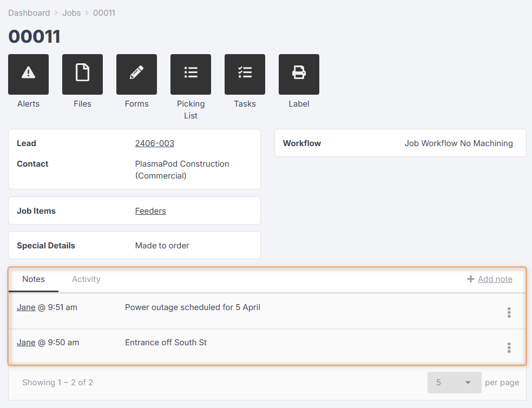Click the Lead field label
This screenshot has width=532, height=408.
coord(27,143)
